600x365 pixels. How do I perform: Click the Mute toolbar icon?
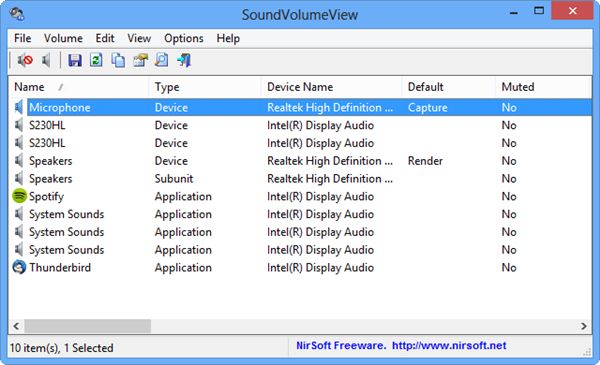pyautogui.click(x=25, y=60)
